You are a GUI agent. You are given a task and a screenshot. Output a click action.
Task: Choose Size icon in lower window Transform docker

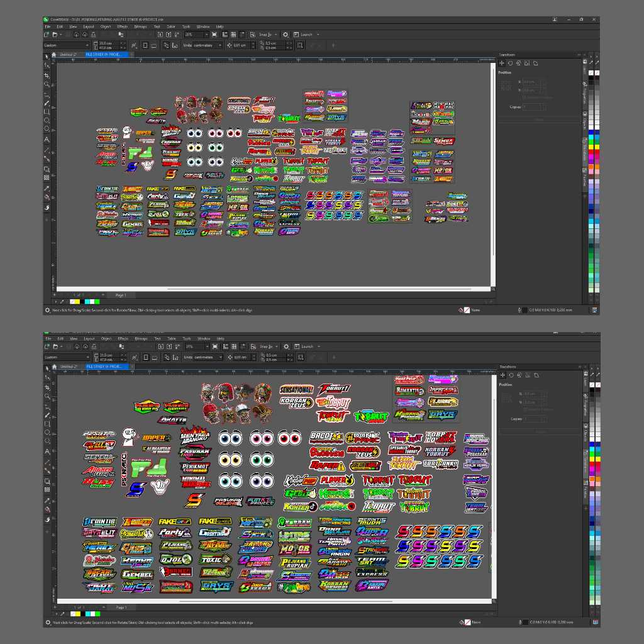[528, 375]
